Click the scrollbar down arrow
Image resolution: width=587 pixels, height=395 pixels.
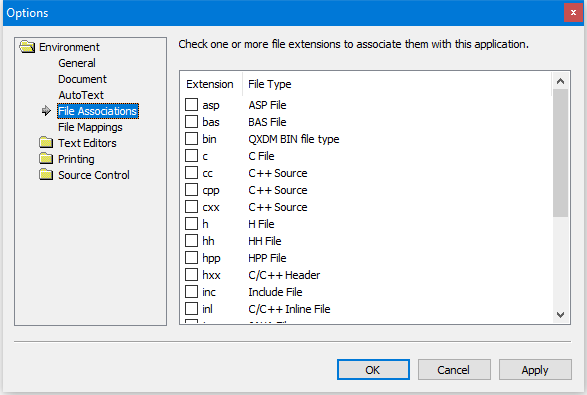(560, 315)
